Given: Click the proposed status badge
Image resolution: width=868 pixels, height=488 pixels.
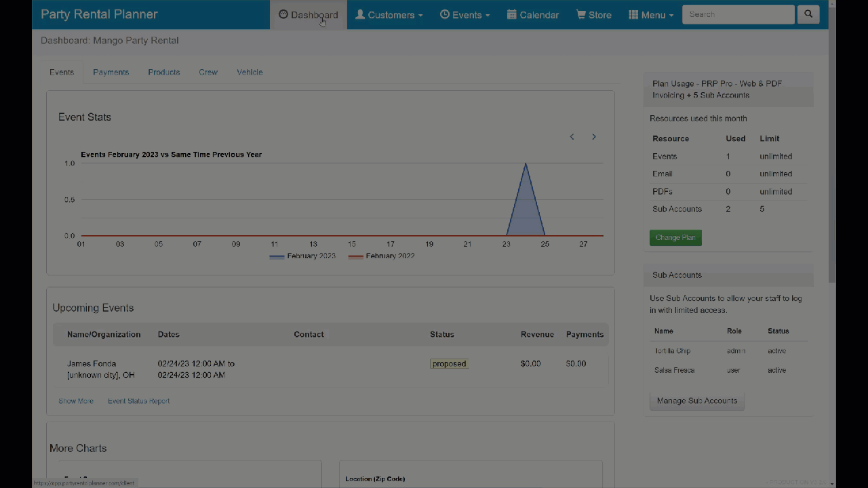Looking at the screenshot, I should pos(449,364).
